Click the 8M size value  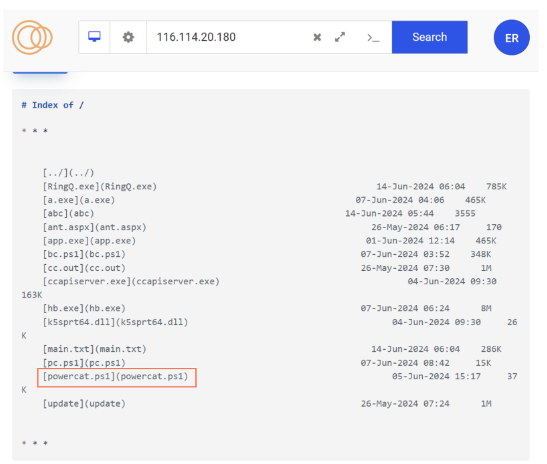[x=486, y=308]
